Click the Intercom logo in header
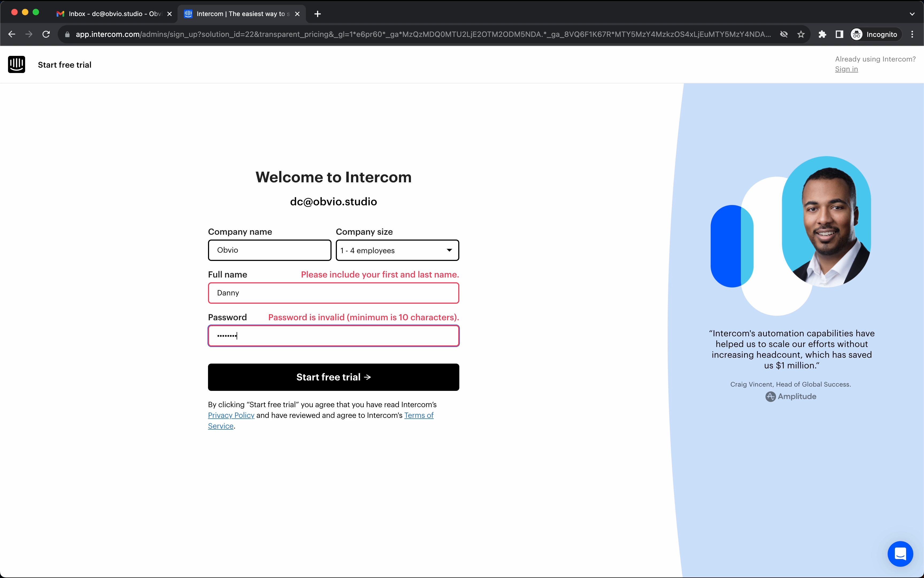 (16, 65)
